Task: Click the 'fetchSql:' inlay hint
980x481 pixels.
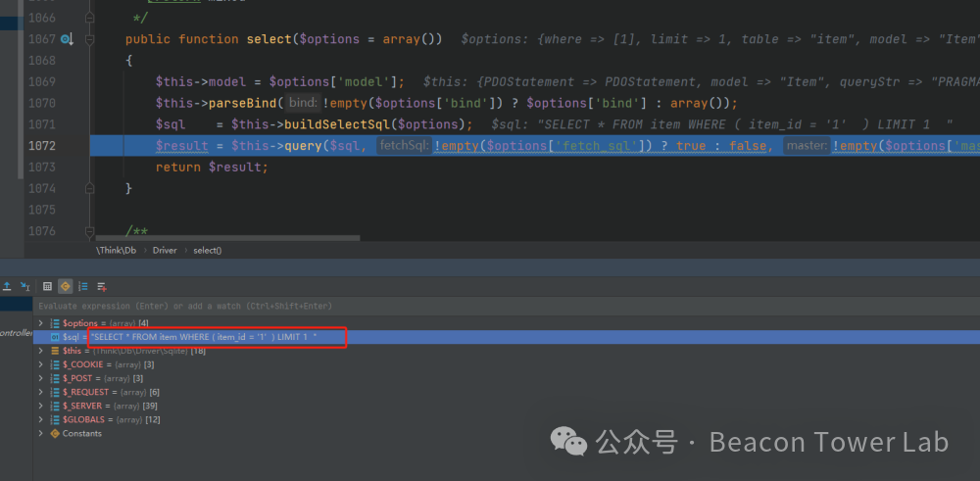Action: pyautogui.click(x=404, y=146)
